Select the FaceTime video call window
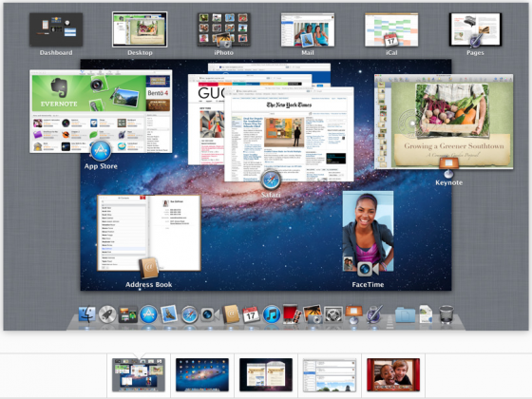The image size is (532, 399). [368, 231]
